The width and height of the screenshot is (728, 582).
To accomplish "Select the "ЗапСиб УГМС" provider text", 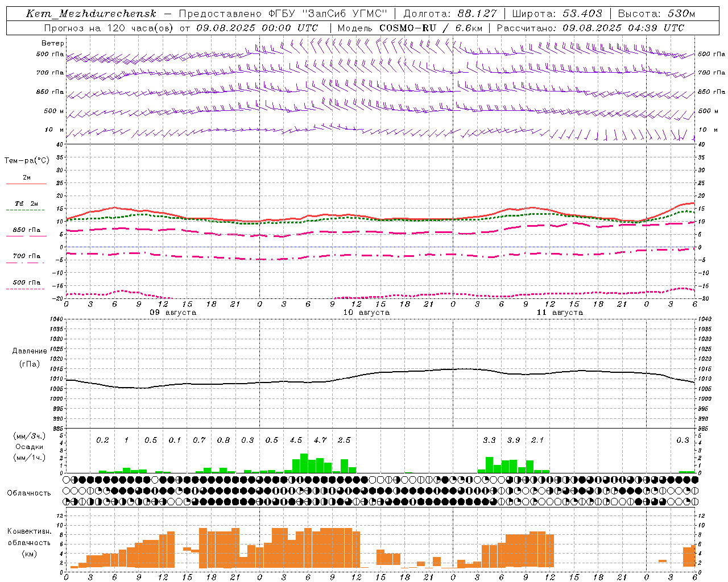I will click(x=345, y=14).
